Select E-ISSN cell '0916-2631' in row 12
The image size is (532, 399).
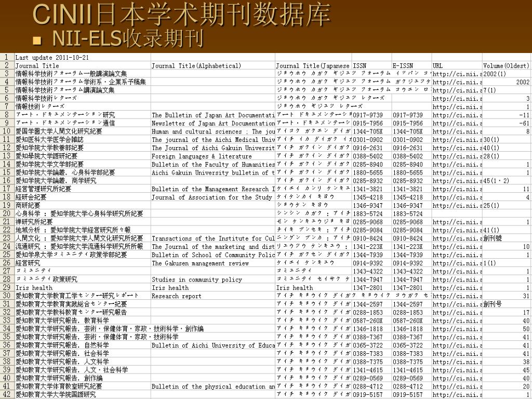tap(411, 148)
